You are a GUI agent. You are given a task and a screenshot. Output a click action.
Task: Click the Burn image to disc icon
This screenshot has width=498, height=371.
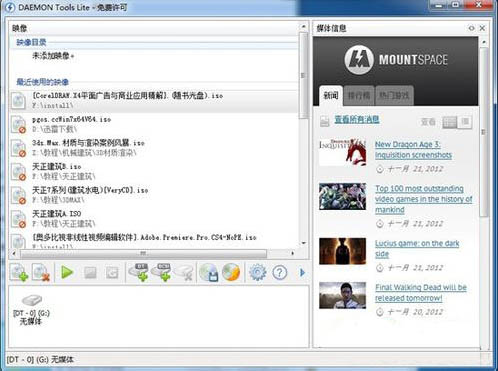(231, 272)
